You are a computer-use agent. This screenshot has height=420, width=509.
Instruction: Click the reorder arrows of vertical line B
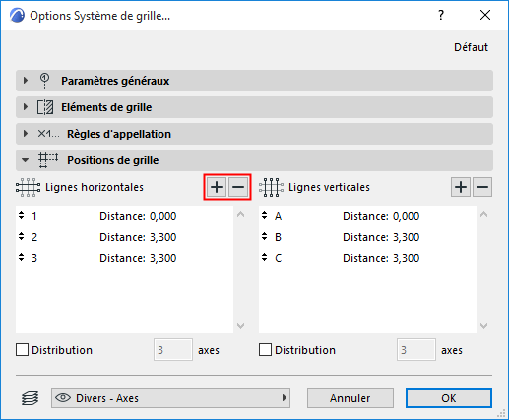pyautogui.click(x=265, y=237)
